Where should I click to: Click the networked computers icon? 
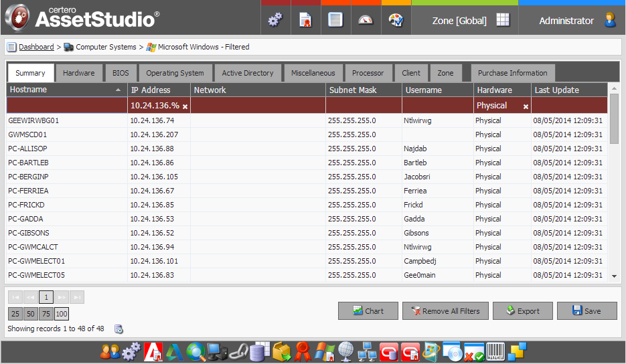pos(368,352)
